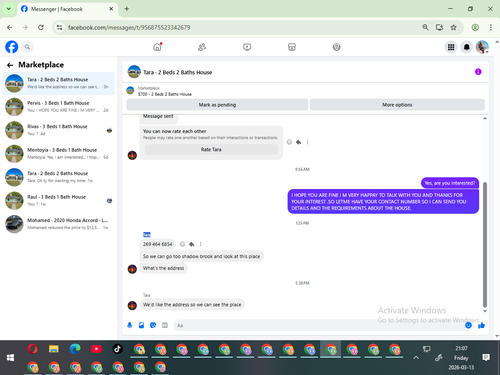Click the More options button
The height and width of the screenshot is (375, 500).
click(397, 105)
